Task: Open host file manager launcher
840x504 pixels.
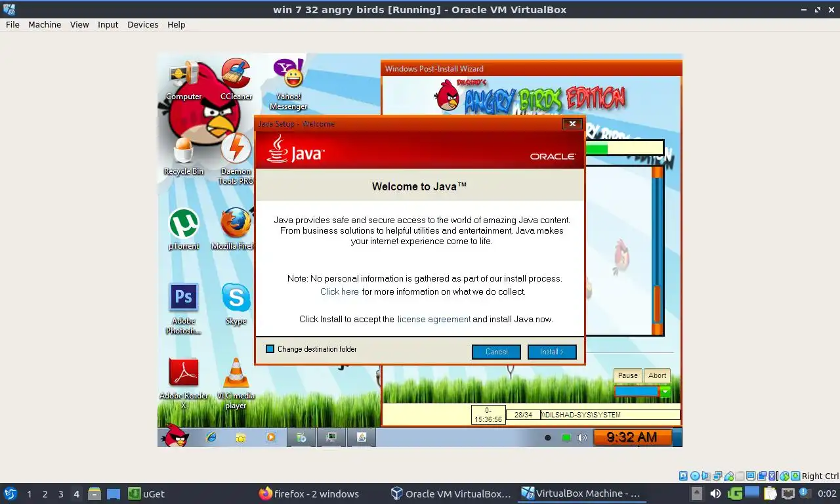Action: pyautogui.click(x=94, y=493)
